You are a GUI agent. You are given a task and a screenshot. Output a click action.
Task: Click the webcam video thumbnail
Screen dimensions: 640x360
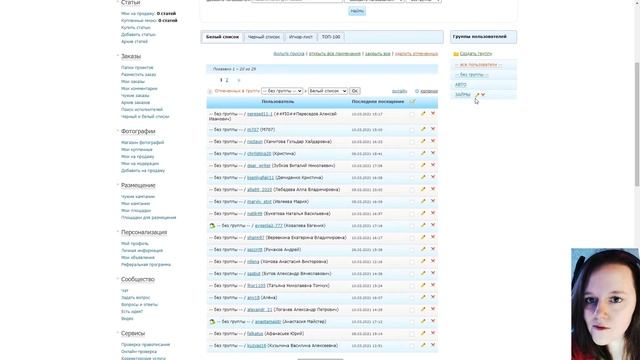click(x=605, y=304)
